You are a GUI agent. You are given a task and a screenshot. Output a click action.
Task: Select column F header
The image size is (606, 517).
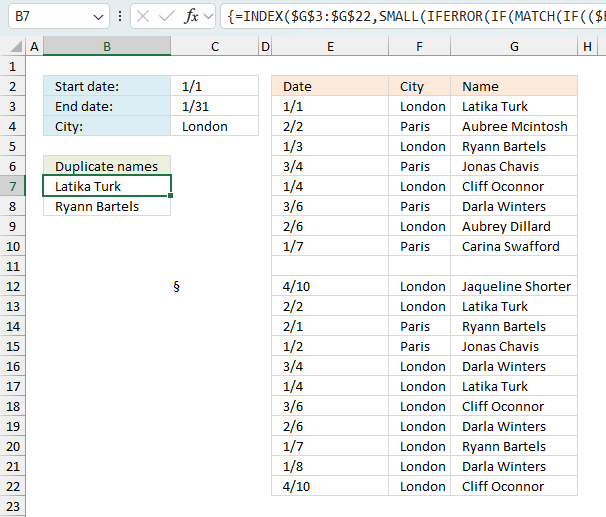[x=419, y=47]
